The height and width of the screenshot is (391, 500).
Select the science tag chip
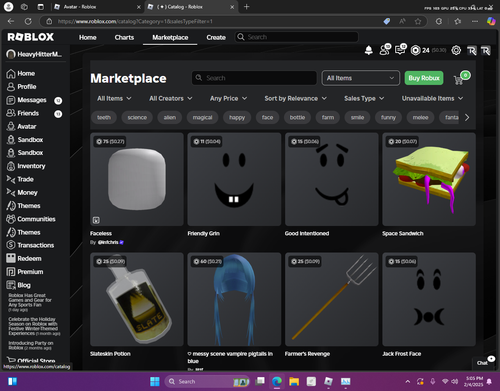click(137, 117)
